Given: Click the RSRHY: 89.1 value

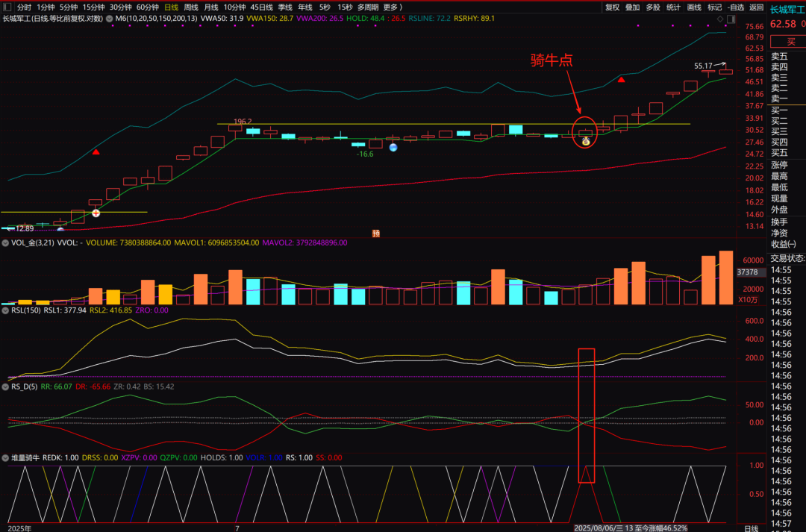Looking at the screenshot, I should (474, 19).
